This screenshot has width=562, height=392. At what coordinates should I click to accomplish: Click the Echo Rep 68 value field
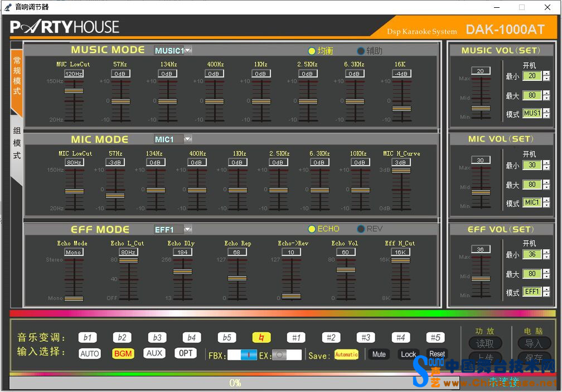coord(237,252)
